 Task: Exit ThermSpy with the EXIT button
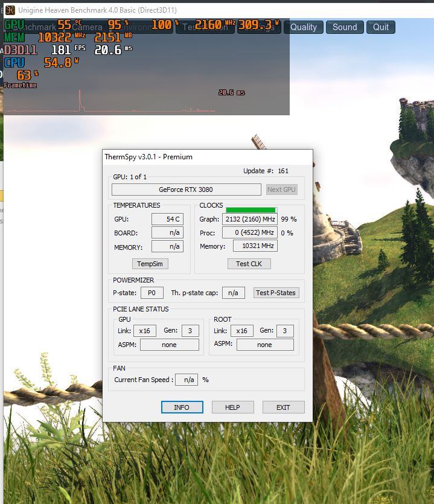pos(283,407)
